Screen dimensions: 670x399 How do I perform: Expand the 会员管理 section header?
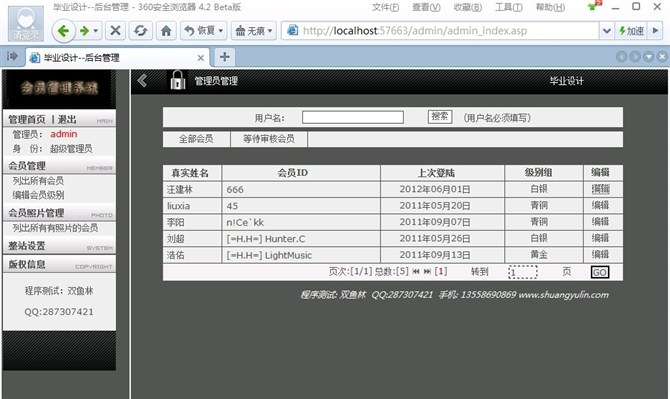tap(59, 166)
